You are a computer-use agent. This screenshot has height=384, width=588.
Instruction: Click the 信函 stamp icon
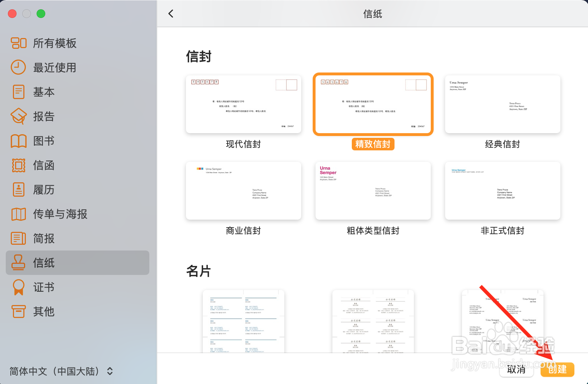[x=18, y=165]
